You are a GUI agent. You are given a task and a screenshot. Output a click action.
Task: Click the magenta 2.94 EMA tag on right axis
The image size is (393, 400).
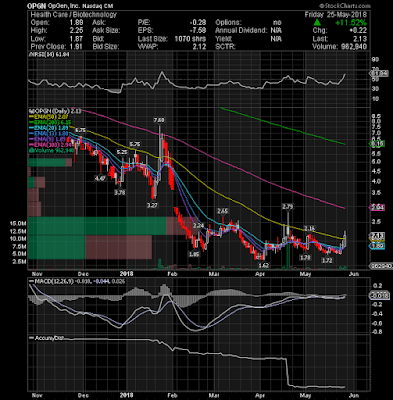tap(378, 208)
